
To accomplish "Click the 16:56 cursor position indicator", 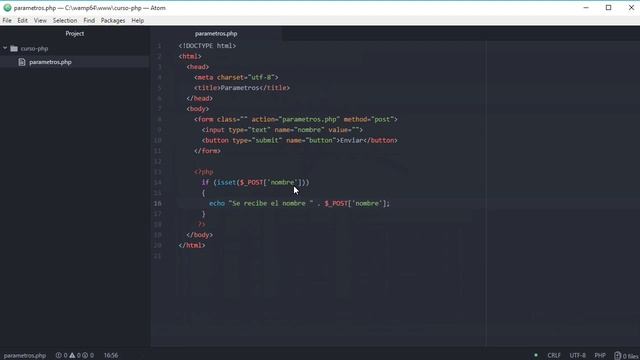I will point(111,356).
